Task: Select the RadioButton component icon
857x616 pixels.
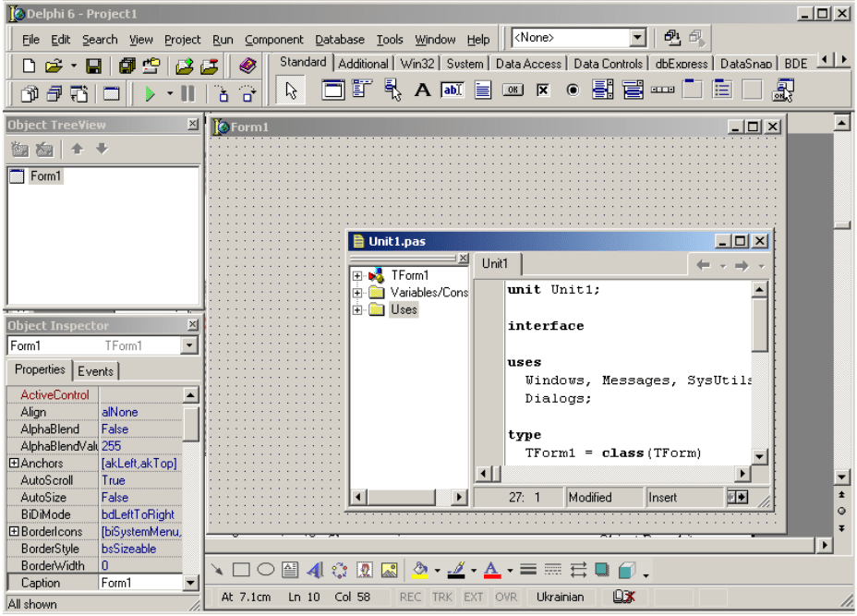Action: (573, 90)
